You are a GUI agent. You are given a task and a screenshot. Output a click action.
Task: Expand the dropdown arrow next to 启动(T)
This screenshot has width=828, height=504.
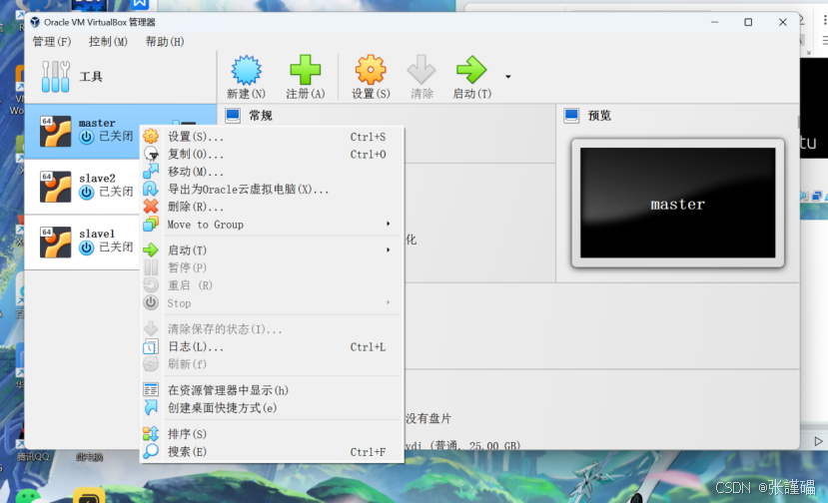coord(508,77)
